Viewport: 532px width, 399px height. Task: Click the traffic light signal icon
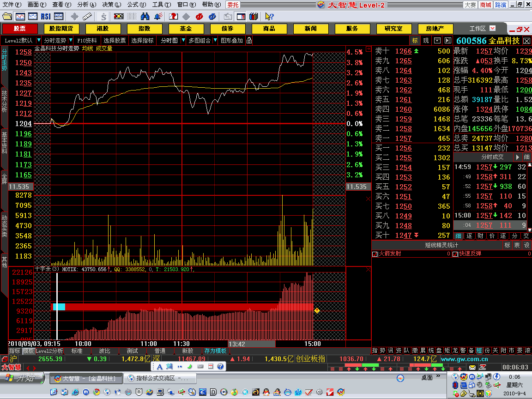[x=119, y=16]
